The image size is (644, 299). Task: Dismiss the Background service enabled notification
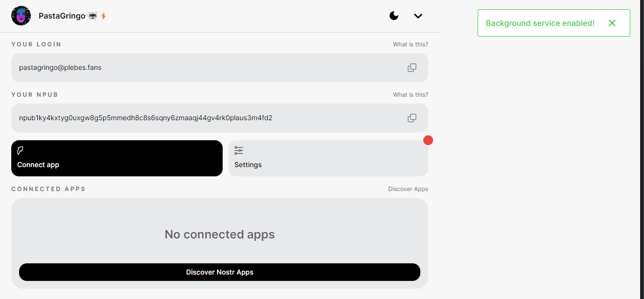612,23
